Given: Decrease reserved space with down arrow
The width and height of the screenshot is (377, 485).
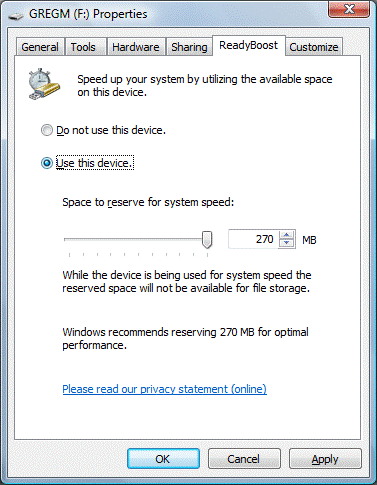Looking at the screenshot, I should point(287,243).
